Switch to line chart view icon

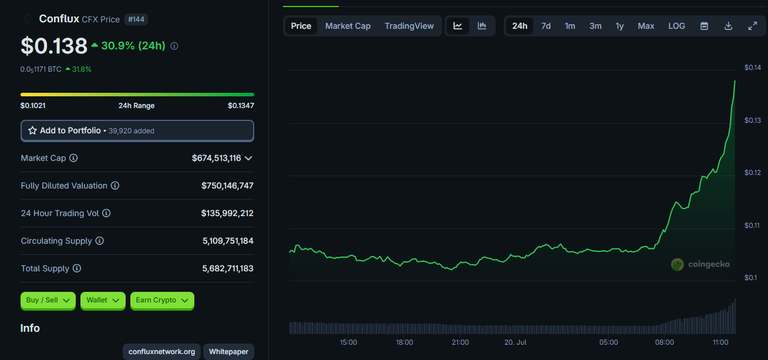(457, 26)
